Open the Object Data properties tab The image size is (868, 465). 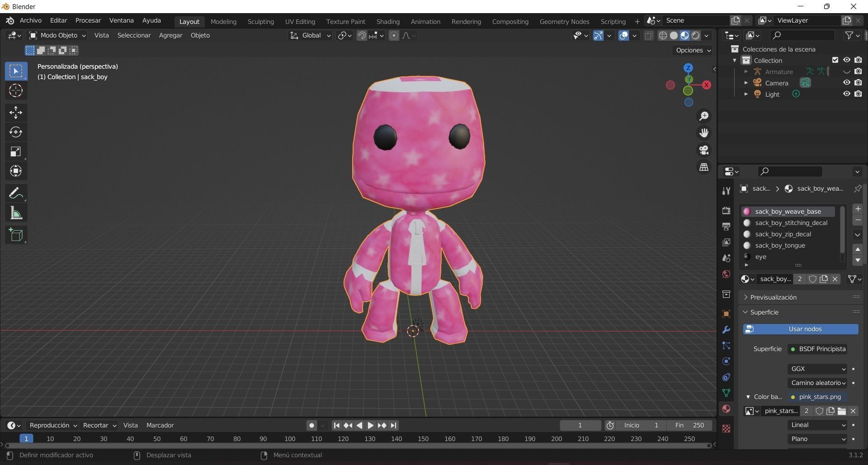click(x=726, y=393)
